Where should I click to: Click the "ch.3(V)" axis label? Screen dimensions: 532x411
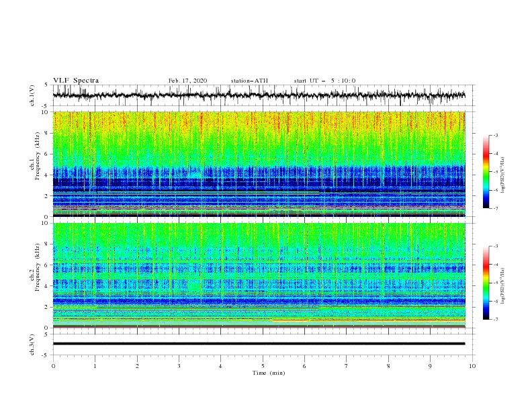pyautogui.click(x=32, y=345)
